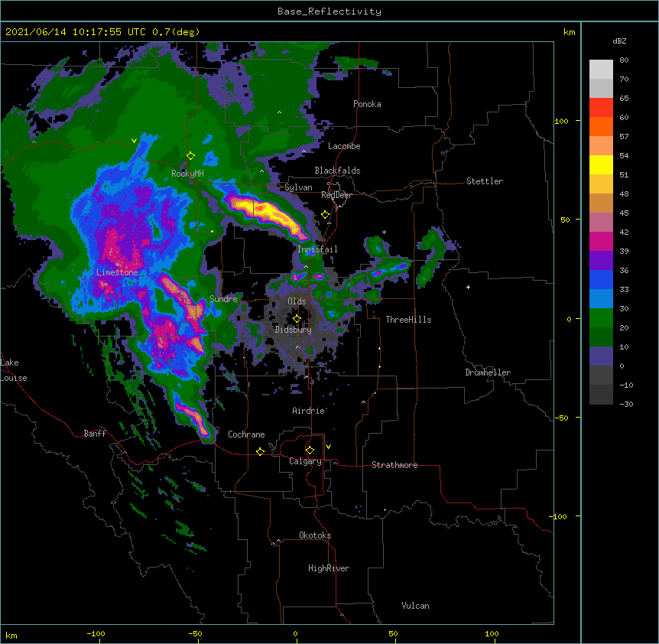Image resolution: width=659 pixels, height=644 pixels.
Task: Click the RedDeer city label
Action: 336,195
